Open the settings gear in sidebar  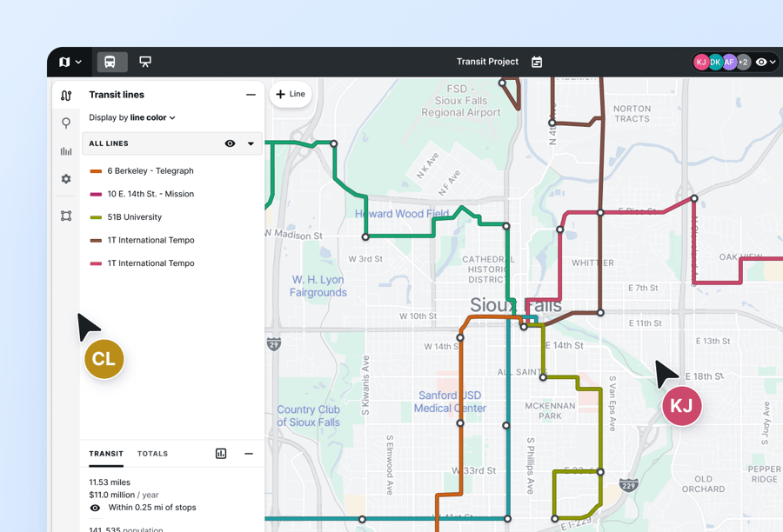click(x=66, y=179)
